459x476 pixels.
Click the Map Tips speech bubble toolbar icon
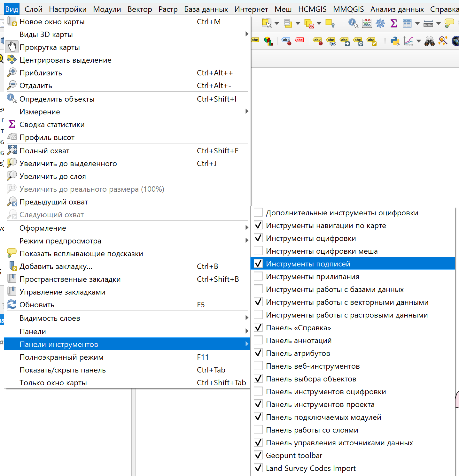(x=449, y=23)
